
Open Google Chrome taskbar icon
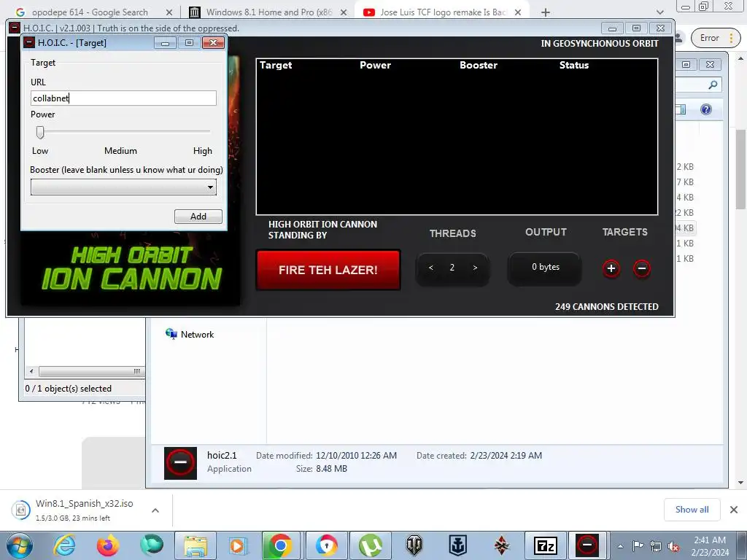click(x=281, y=545)
